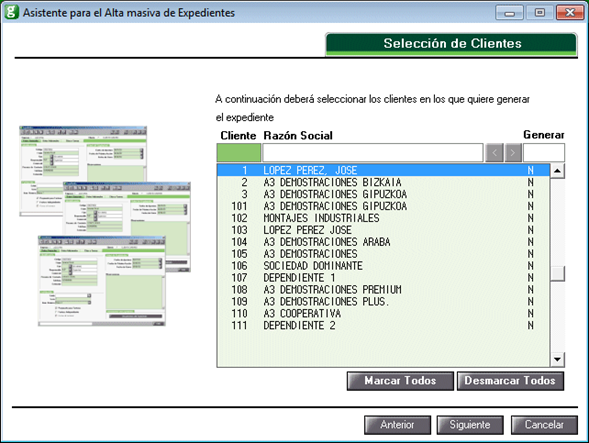Click the green Cliente code field

point(239,153)
